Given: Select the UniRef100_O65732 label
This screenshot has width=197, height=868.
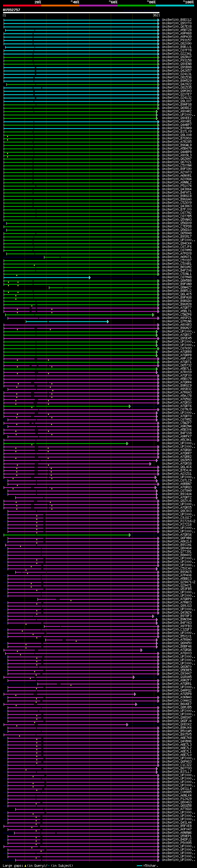Looking at the screenshot, I should pos(176,365).
